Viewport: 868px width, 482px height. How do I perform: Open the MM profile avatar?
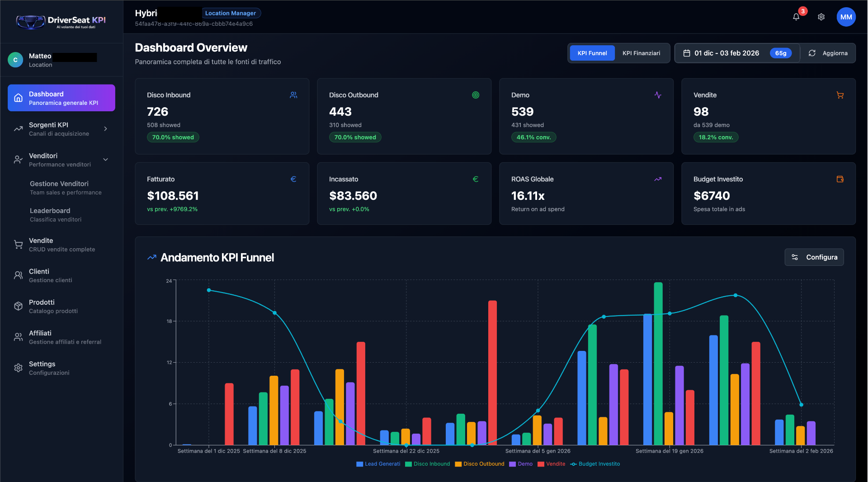846,17
